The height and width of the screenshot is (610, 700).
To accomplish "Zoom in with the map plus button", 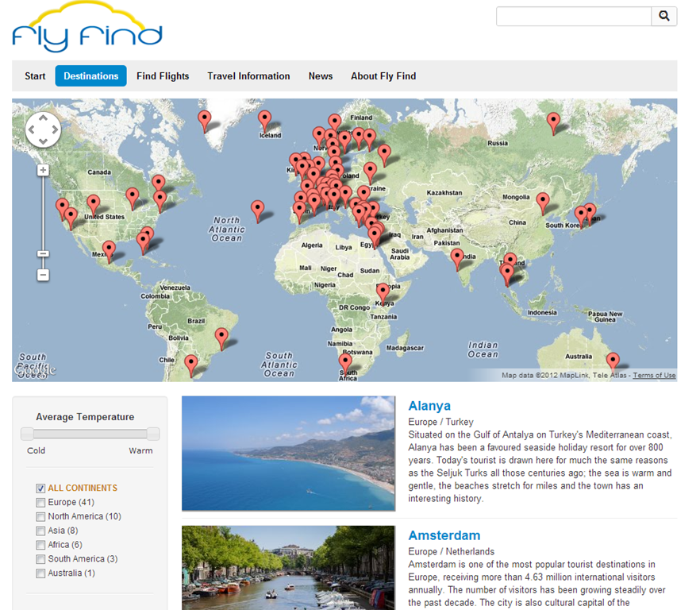I will 43,170.
